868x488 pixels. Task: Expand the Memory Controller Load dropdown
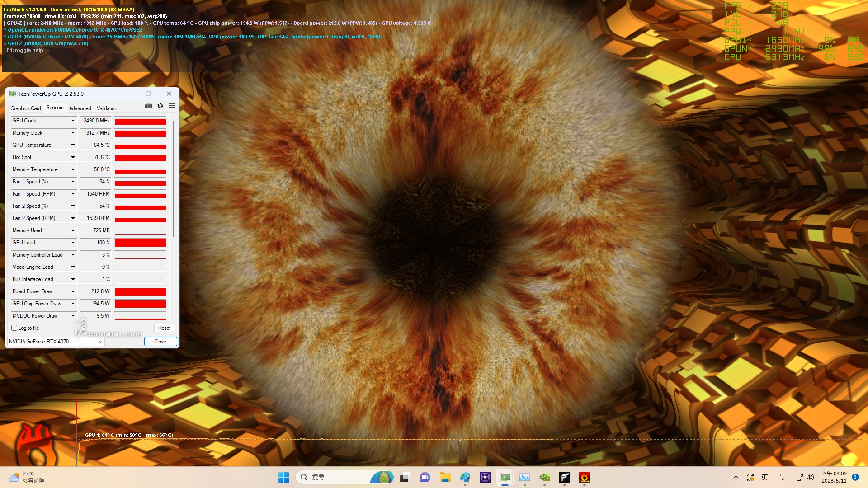73,255
